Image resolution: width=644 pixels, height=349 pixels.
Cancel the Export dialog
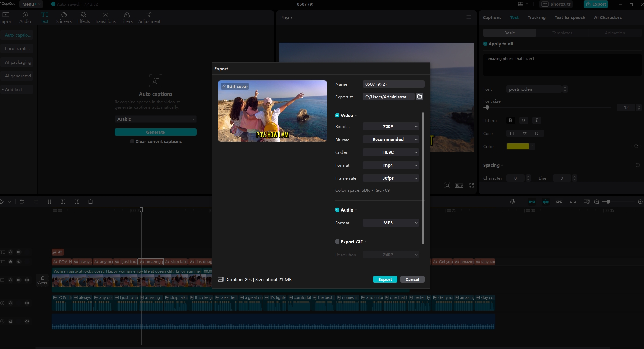click(x=412, y=279)
